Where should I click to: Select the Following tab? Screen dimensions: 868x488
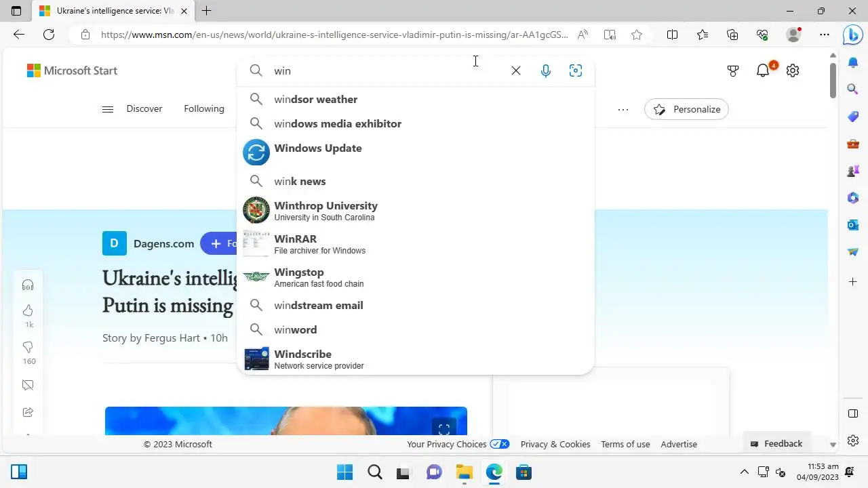(x=204, y=108)
